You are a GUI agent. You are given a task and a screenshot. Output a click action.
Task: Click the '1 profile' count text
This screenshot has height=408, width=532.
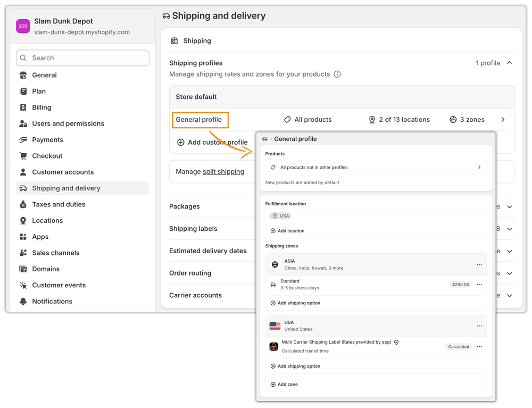click(x=488, y=63)
